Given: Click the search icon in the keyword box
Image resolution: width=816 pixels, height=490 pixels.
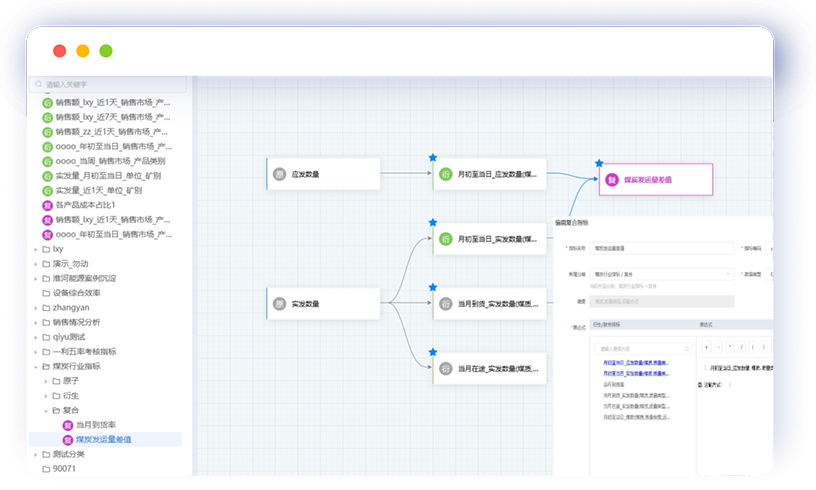Looking at the screenshot, I should (x=39, y=85).
